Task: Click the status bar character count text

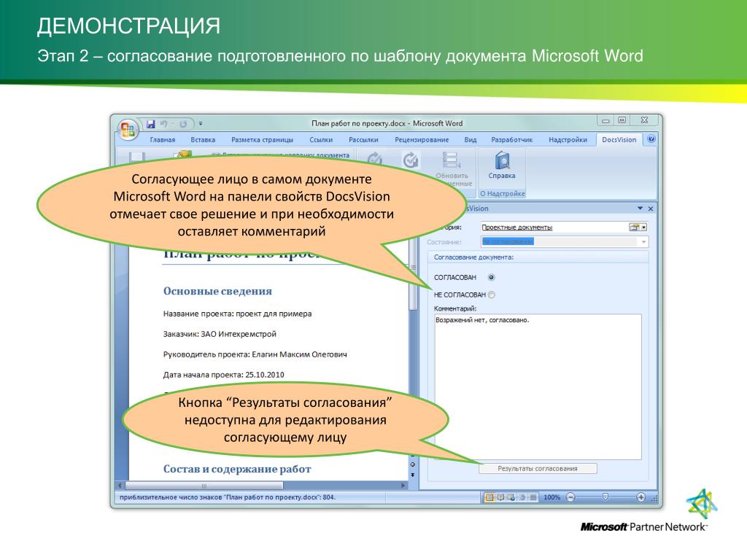Action: click(x=228, y=497)
